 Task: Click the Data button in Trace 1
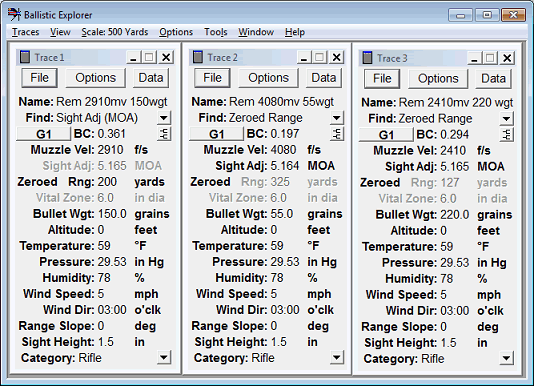(x=151, y=78)
